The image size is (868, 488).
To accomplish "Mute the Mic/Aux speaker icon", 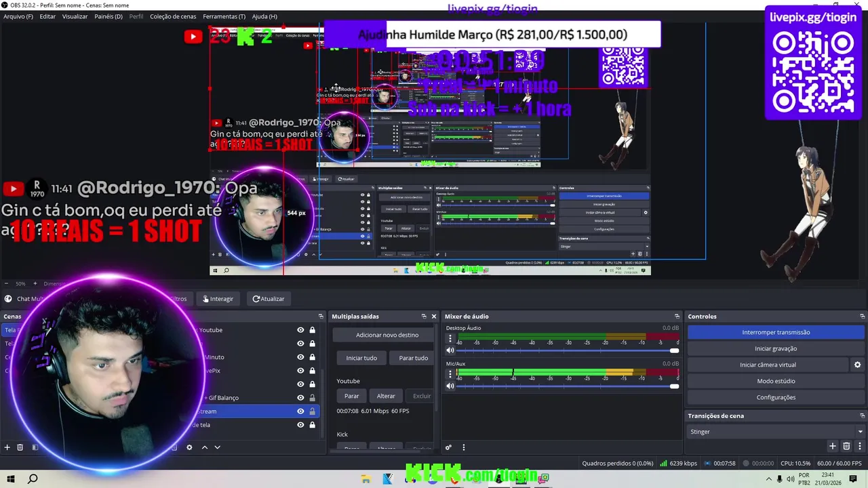I will pyautogui.click(x=450, y=386).
